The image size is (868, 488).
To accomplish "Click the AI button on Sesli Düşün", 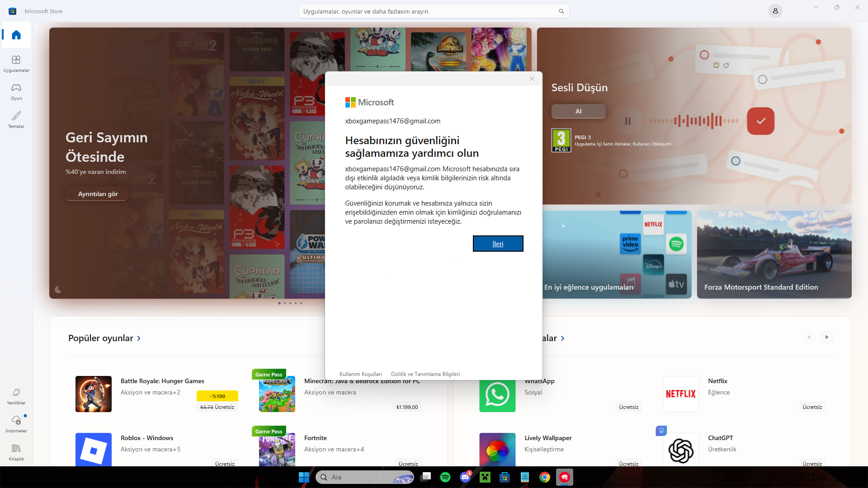I will (578, 111).
